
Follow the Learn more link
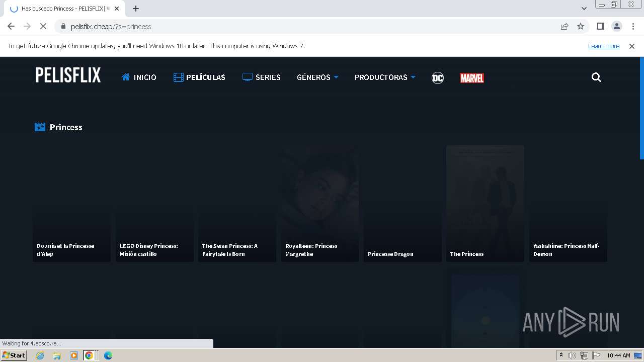(604, 46)
